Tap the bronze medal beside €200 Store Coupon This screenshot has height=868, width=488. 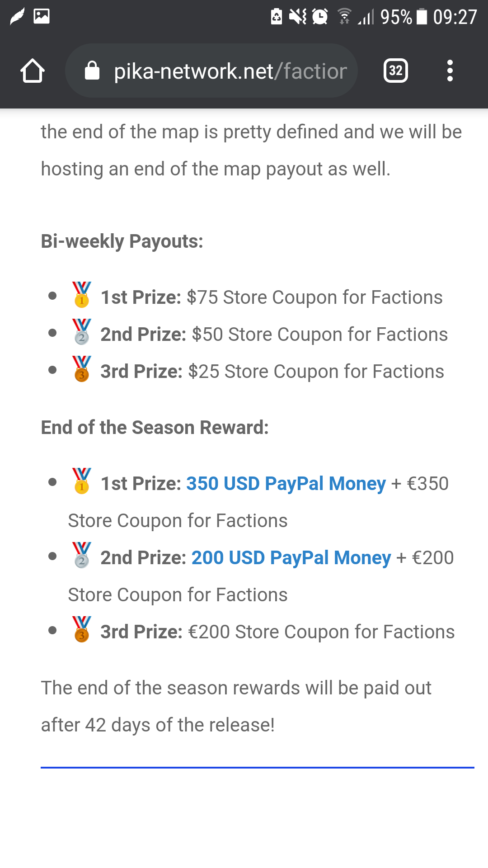click(82, 629)
